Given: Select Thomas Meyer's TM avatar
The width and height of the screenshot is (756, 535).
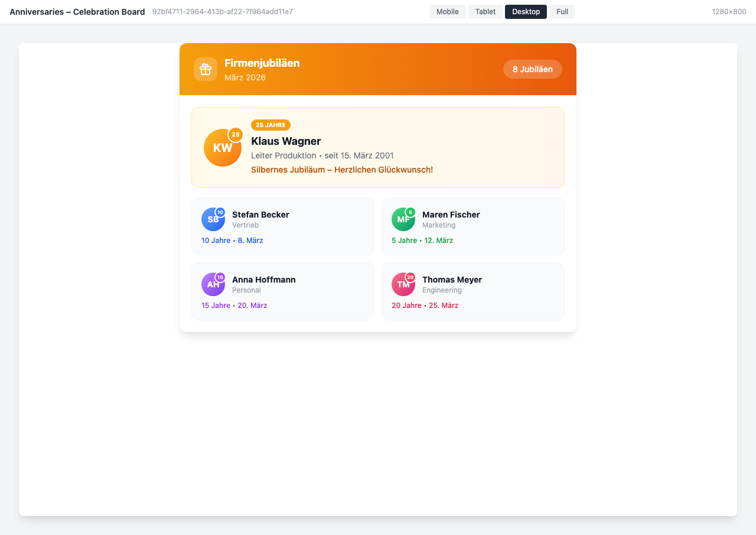Looking at the screenshot, I should coord(403,284).
